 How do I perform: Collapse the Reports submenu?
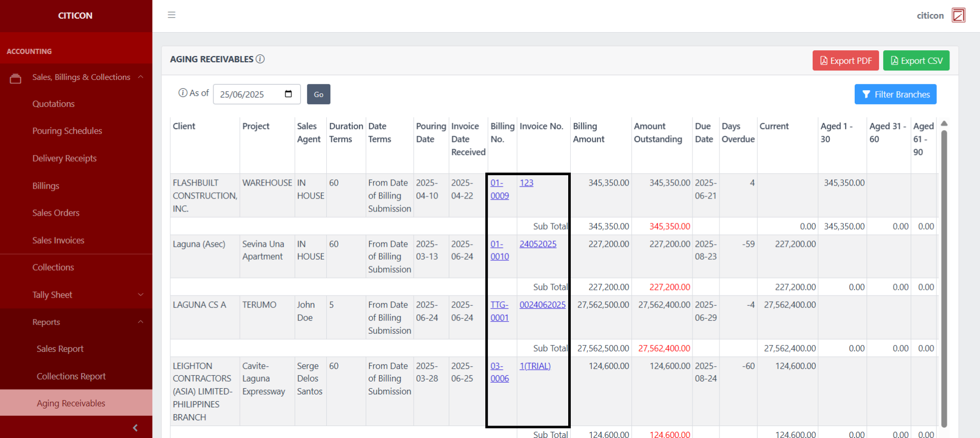pyautogui.click(x=140, y=322)
